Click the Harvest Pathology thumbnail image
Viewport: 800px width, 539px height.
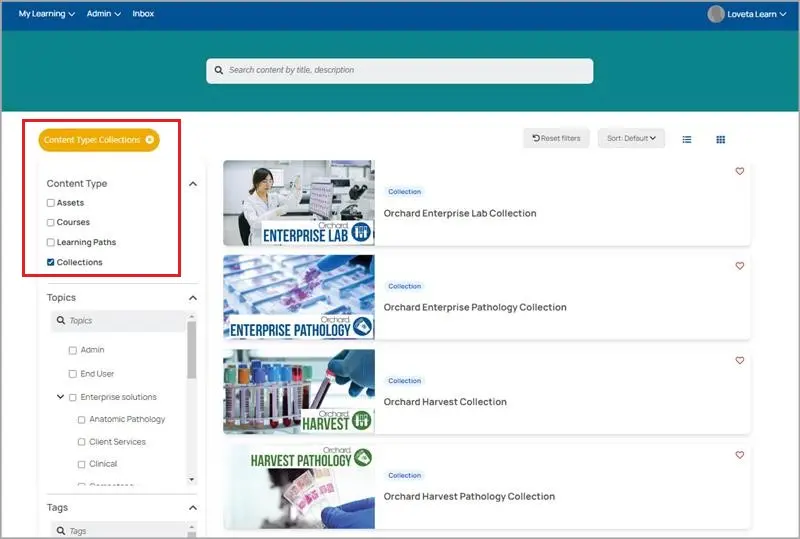tap(299, 486)
